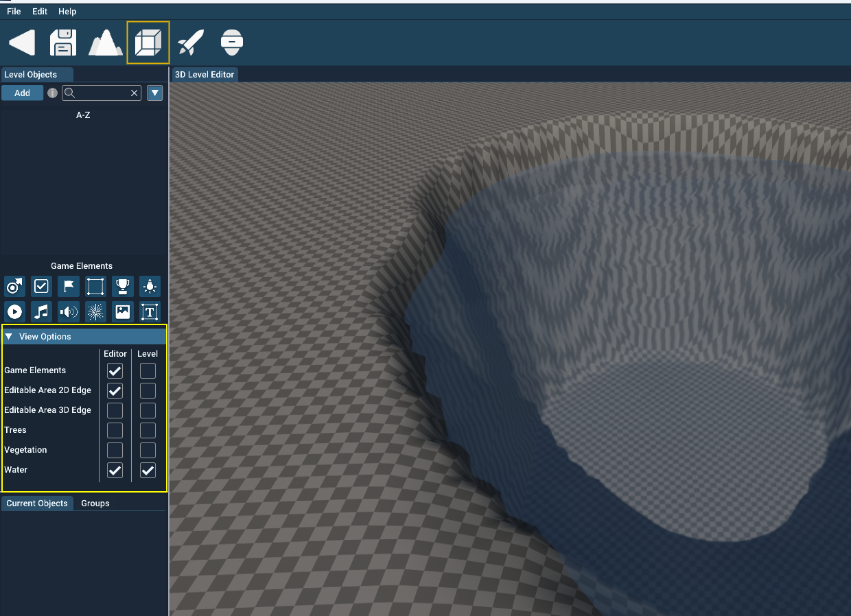Choose the music note game element
Screen dimensions: 851x616
click(41, 311)
